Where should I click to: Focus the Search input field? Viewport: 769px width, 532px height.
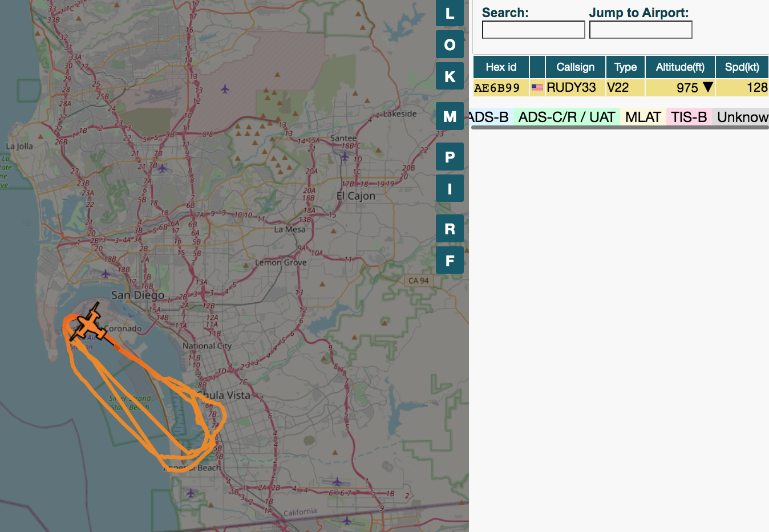pyautogui.click(x=533, y=30)
